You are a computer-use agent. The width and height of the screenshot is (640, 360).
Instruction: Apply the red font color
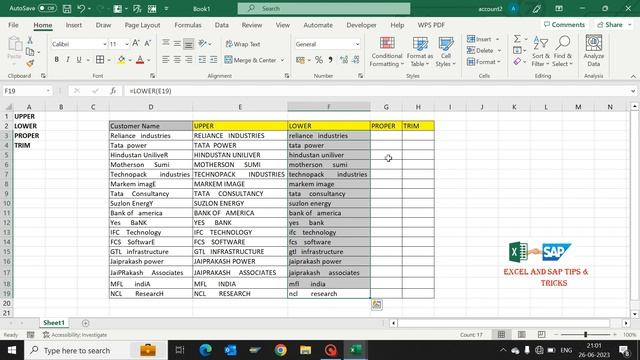coord(140,60)
